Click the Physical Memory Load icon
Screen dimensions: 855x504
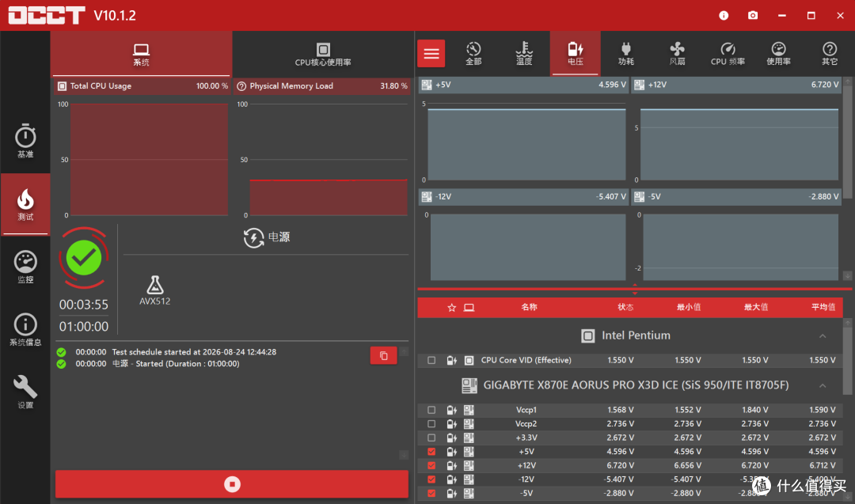point(241,86)
